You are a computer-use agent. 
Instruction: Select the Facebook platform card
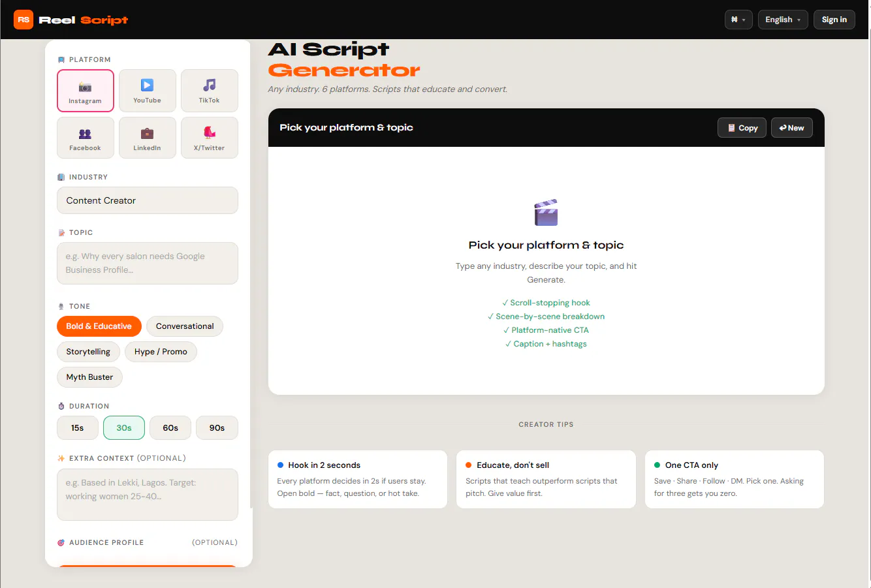pos(86,138)
